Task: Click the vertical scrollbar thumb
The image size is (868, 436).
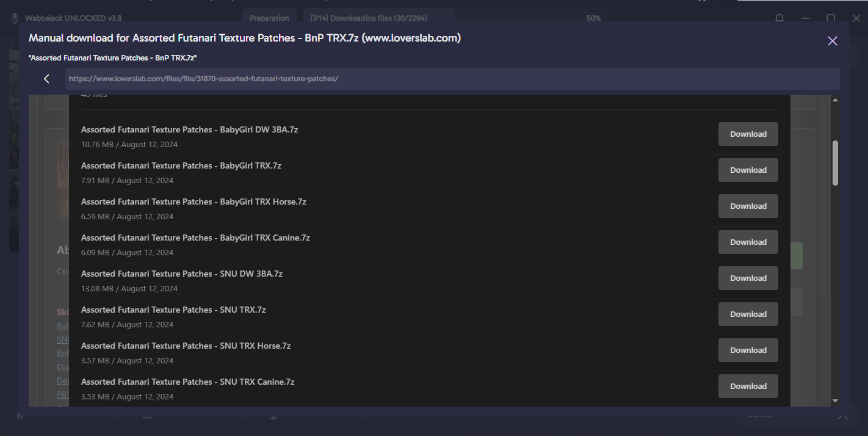Action: [835, 163]
